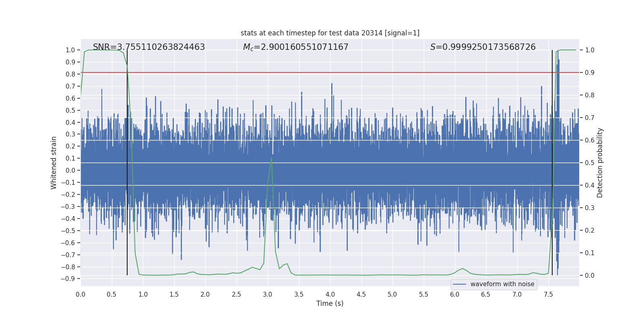Click the 7.5 tick label on time axis
The width and height of the screenshot is (644, 322).
pos(548,295)
